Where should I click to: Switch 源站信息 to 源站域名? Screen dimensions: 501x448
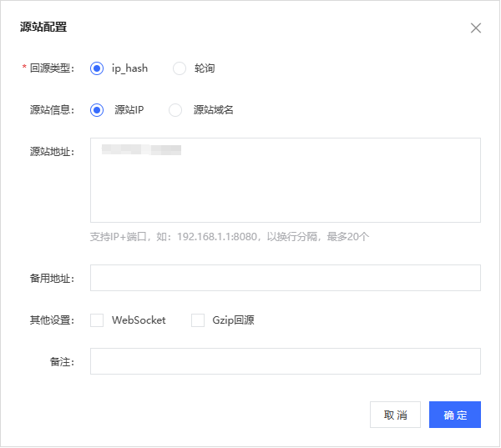pyautogui.click(x=175, y=110)
